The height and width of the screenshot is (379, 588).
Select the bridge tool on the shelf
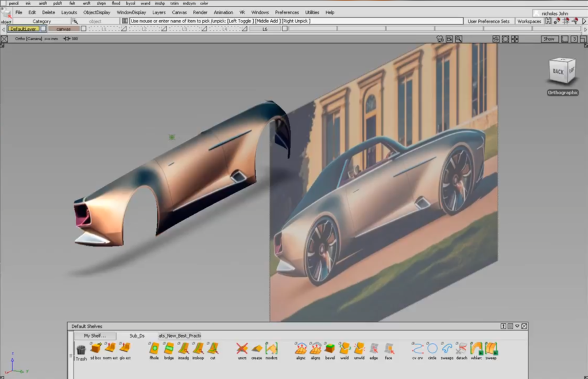point(169,349)
